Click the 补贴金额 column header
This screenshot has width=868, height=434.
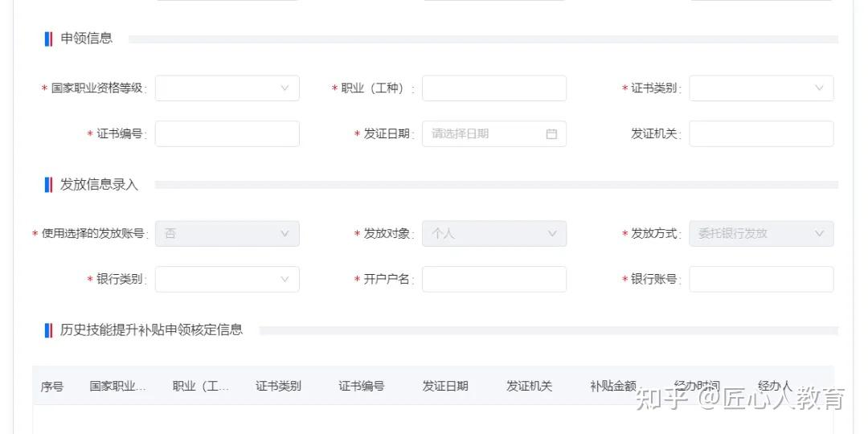click(x=612, y=387)
